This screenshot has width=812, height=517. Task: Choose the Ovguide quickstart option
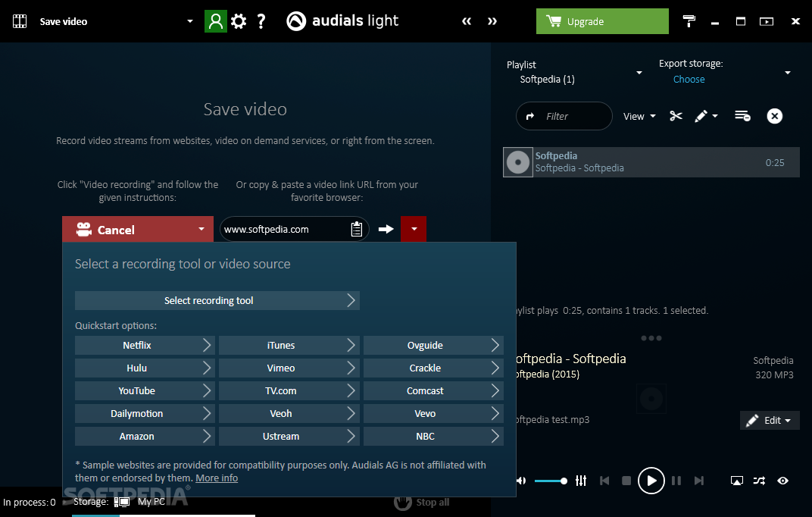click(433, 345)
